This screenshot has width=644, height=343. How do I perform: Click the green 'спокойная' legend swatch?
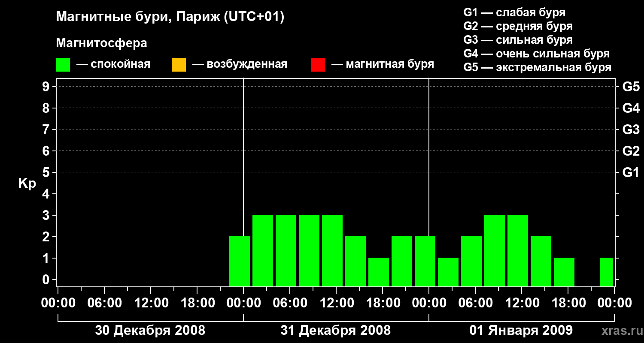[63, 64]
